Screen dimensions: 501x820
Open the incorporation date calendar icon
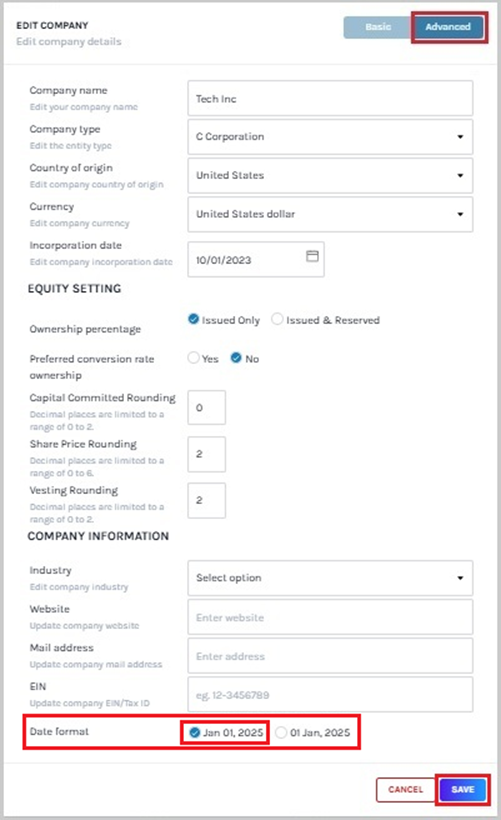(312, 256)
